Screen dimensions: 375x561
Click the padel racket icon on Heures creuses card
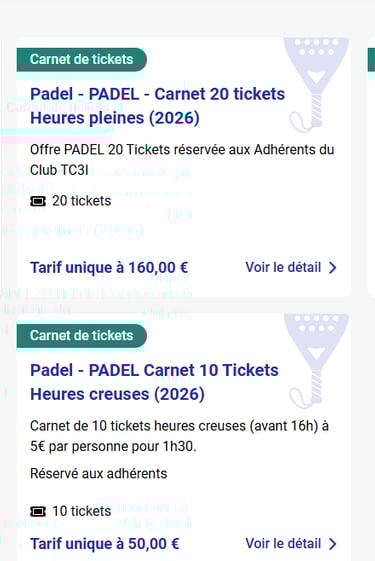pyautogui.click(x=316, y=361)
